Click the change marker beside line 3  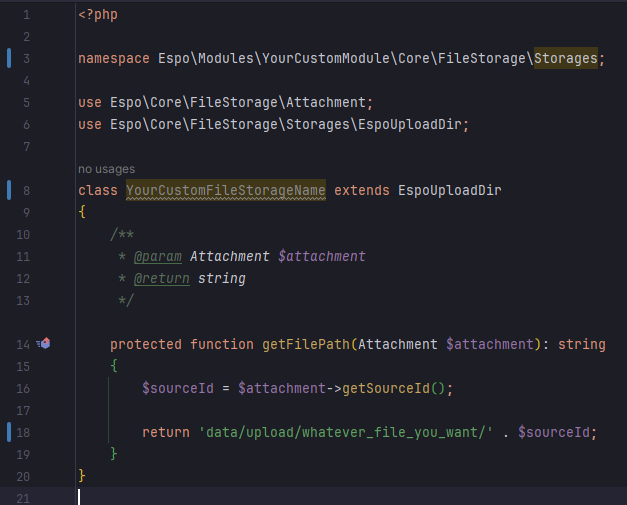click(9, 58)
